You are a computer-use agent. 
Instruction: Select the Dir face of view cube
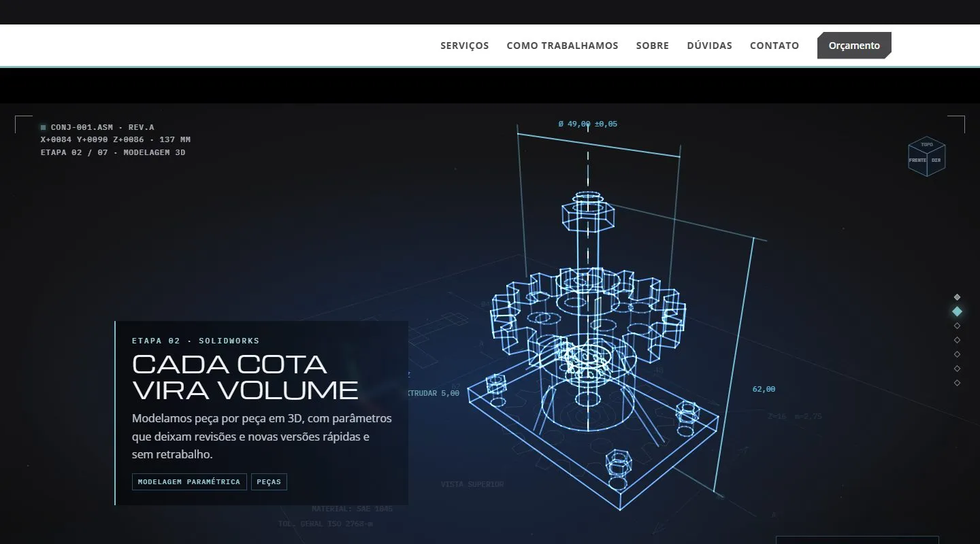[x=936, y=160]
